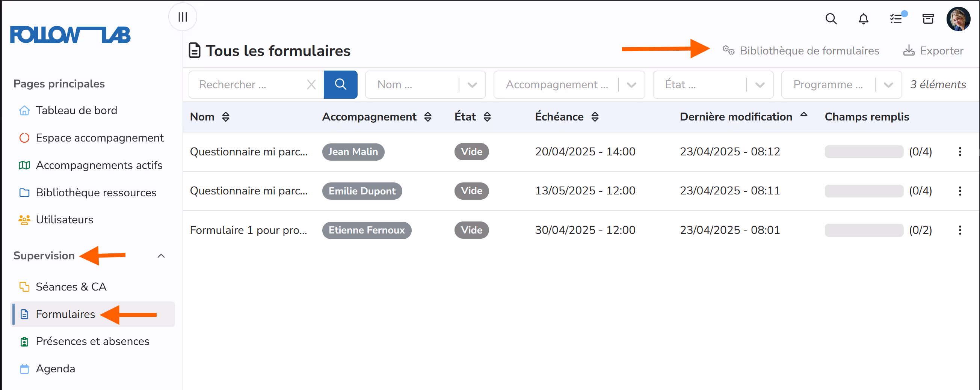Image resolution: width=980 pixels, height=390 pixels.
Task: Open Questionnaire mi parc... for Emilie Dupont
Action: [x=248, y=191]
